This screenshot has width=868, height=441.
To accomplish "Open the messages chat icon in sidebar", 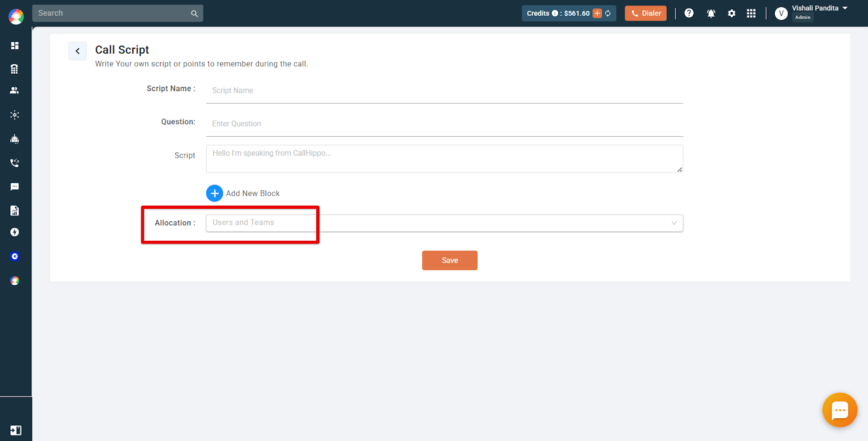I will click(x=15, y=187).
